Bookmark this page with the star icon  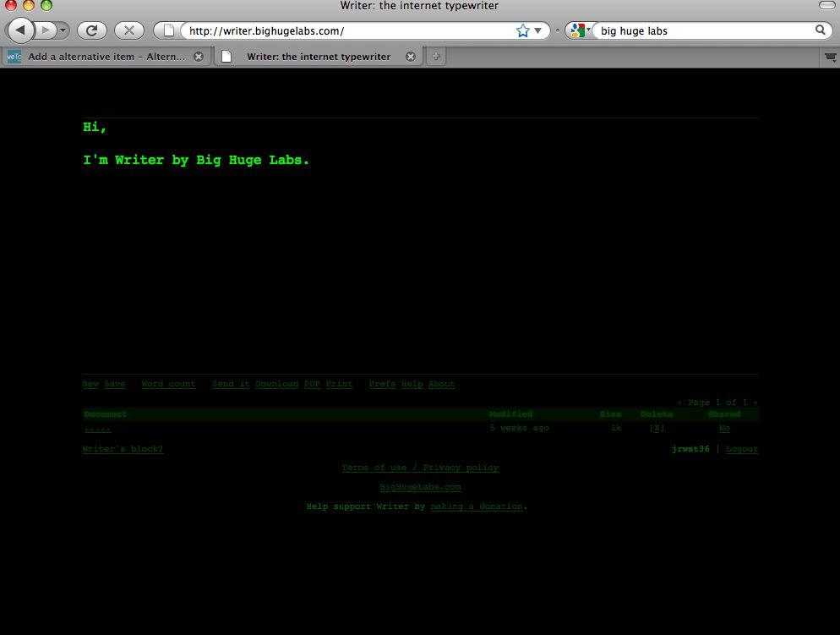(523, 30)
